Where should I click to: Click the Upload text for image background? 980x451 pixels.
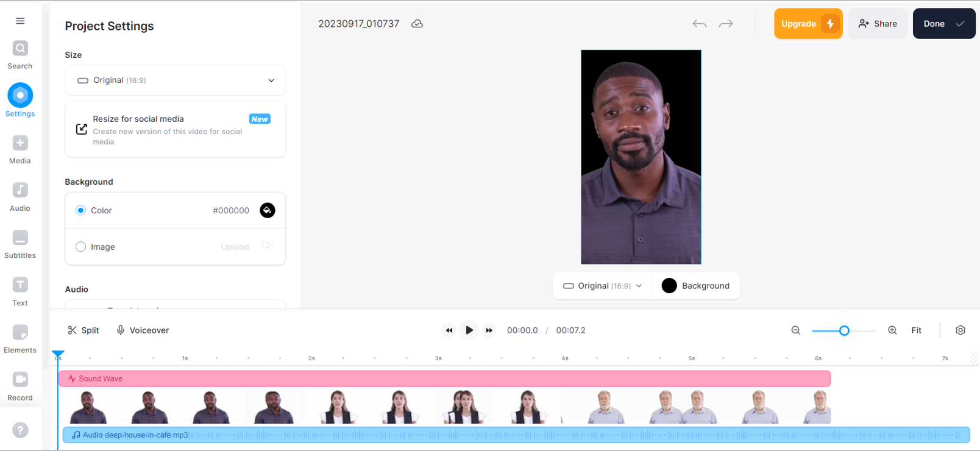[235, 247]
